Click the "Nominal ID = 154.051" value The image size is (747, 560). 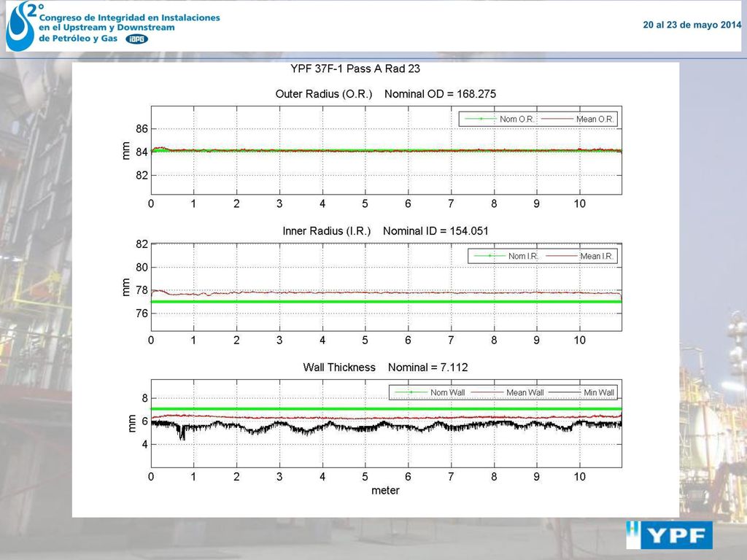click(436, 231)
